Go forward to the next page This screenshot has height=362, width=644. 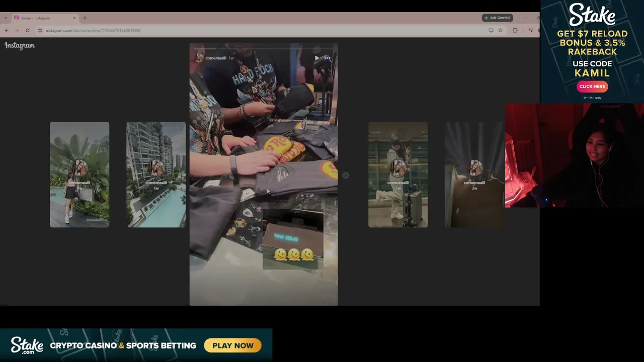pos(17,30)
